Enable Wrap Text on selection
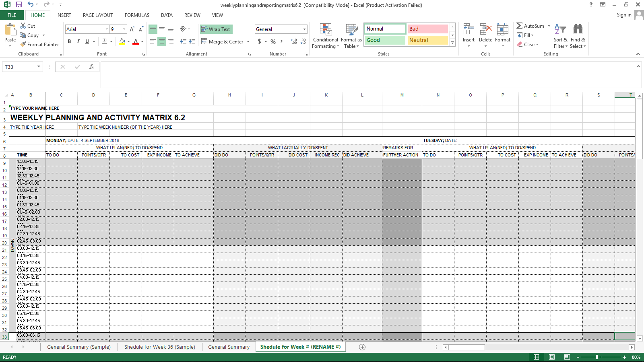644x362 pixels. [216, 29]
